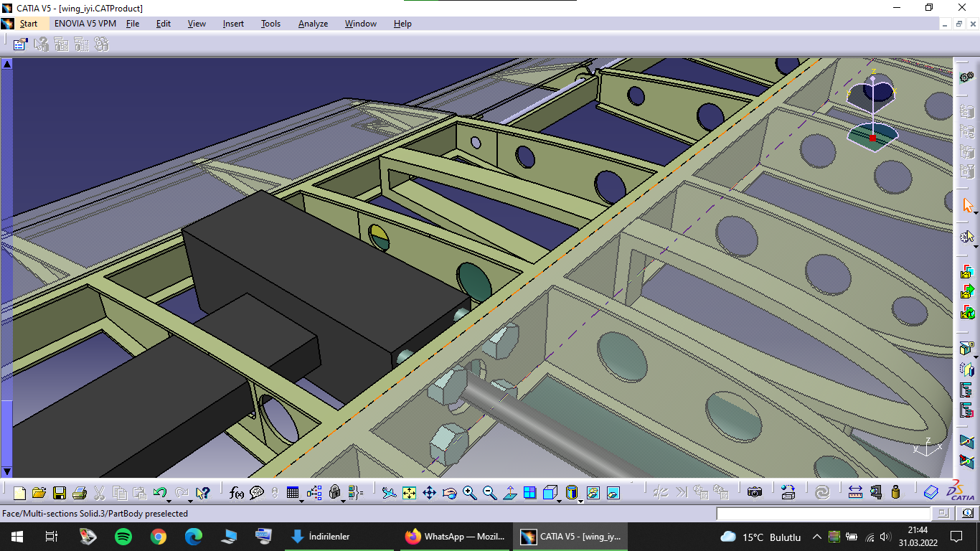This screenshot has height=551, width=980.
Task: Toggle Multi-View layout icon
Action: point(529,493)
